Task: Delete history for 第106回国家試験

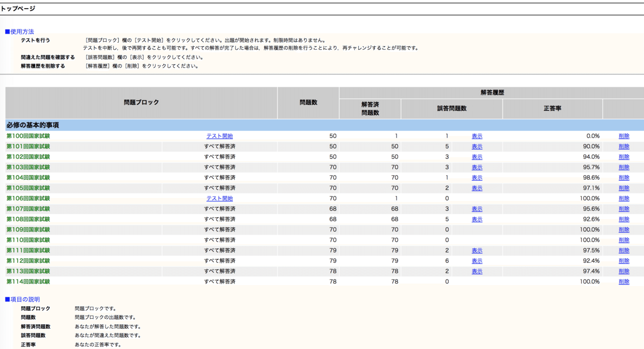Action: 624,198
